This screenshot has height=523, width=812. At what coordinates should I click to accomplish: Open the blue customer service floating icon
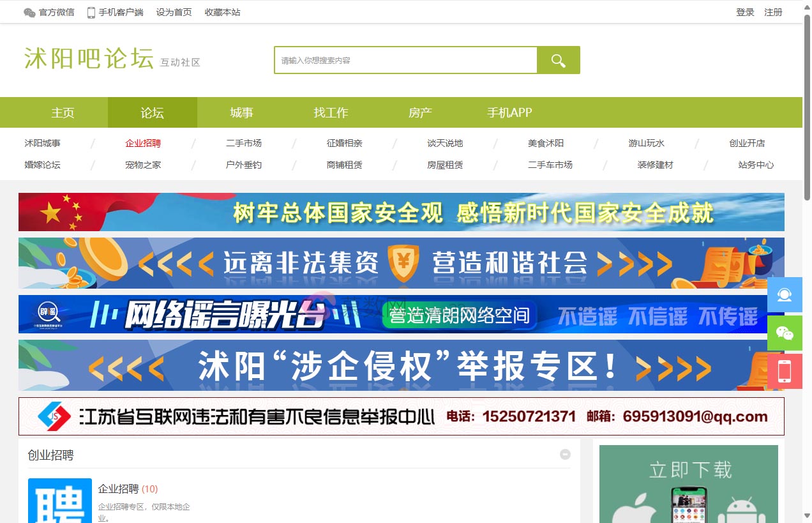point(784,294)
